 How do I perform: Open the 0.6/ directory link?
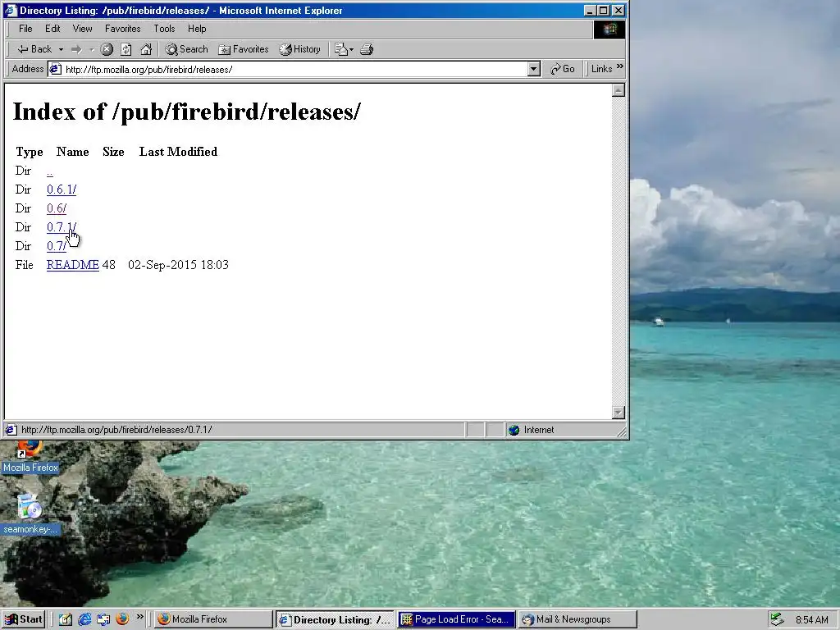click(57, 208)
